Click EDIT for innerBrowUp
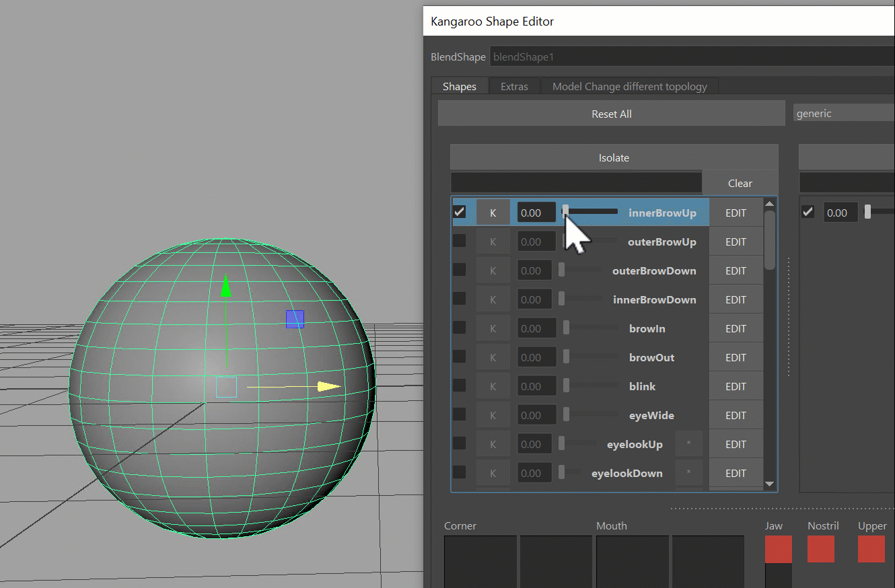The image size is (895, 588). pyautogui.click(x=736, y=213)
